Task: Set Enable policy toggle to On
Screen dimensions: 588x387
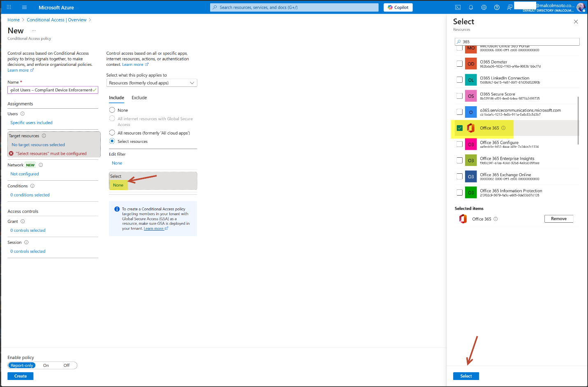Action: click(46, 365)
